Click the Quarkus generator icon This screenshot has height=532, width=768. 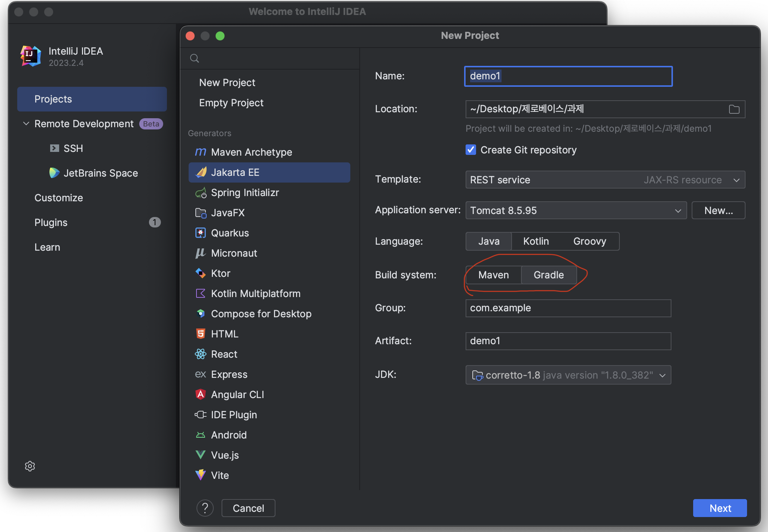coord(201,233)
